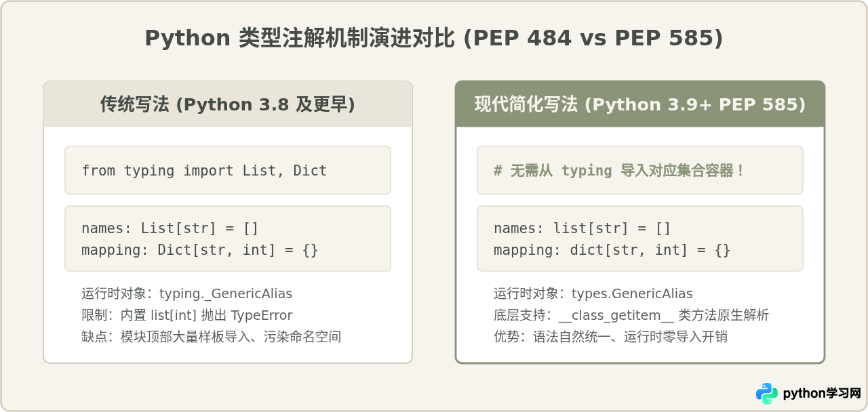Click the 'python学习网' label
The height and width of the screenshot is (412, 868).
[822, 394]
